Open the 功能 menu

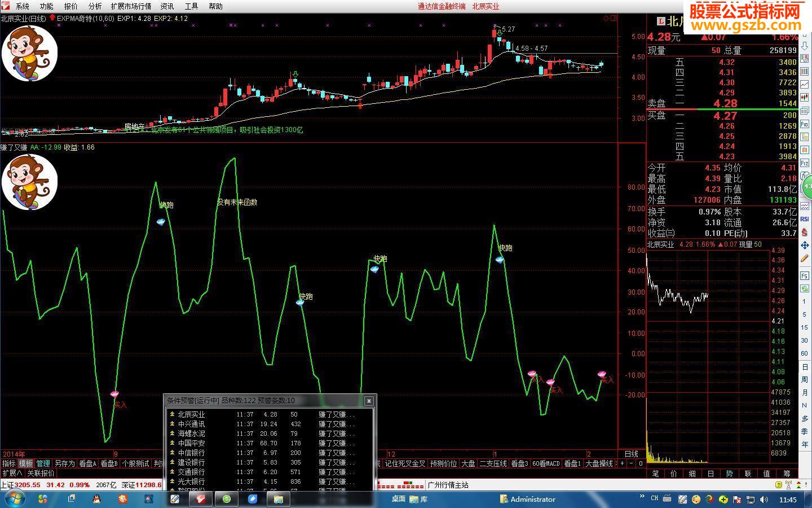coord(47,6)
